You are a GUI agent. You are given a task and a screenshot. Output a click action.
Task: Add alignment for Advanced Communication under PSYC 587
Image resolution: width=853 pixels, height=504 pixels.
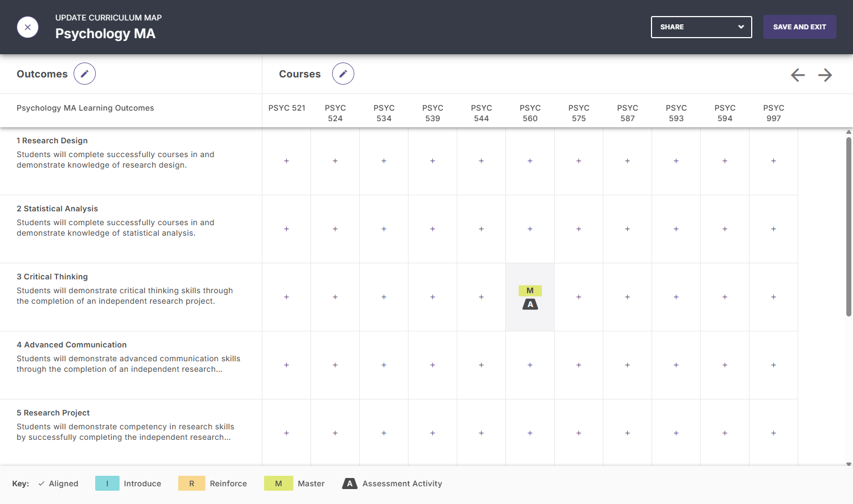[628, 365]
